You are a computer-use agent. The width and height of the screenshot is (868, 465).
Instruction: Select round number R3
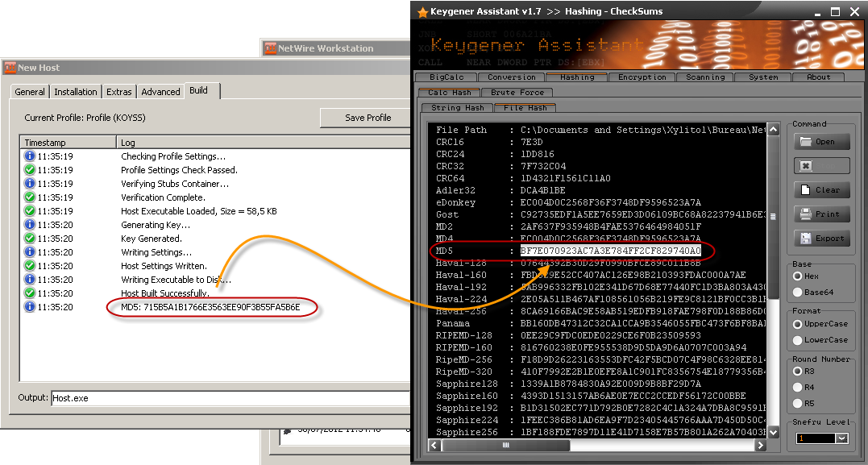798,371
